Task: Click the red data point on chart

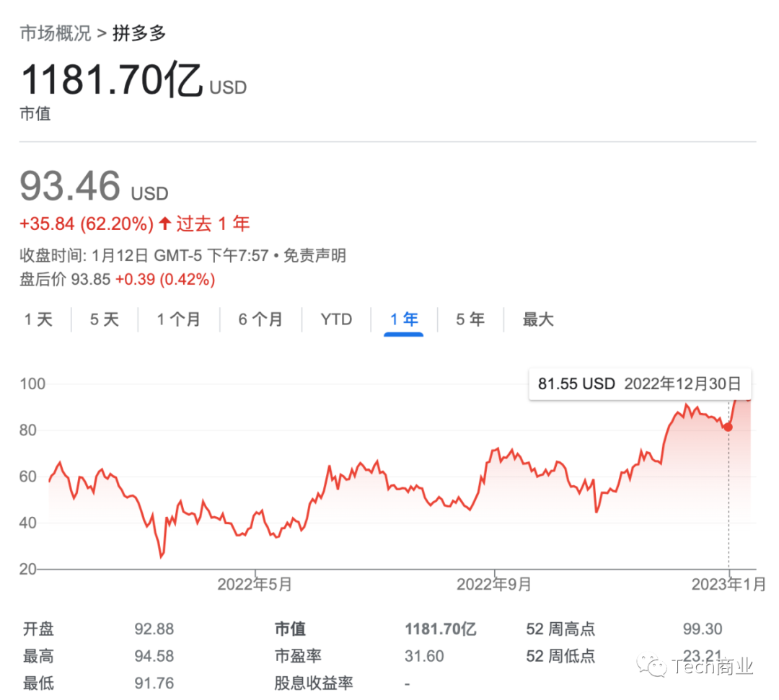Action: coord(729,427)
